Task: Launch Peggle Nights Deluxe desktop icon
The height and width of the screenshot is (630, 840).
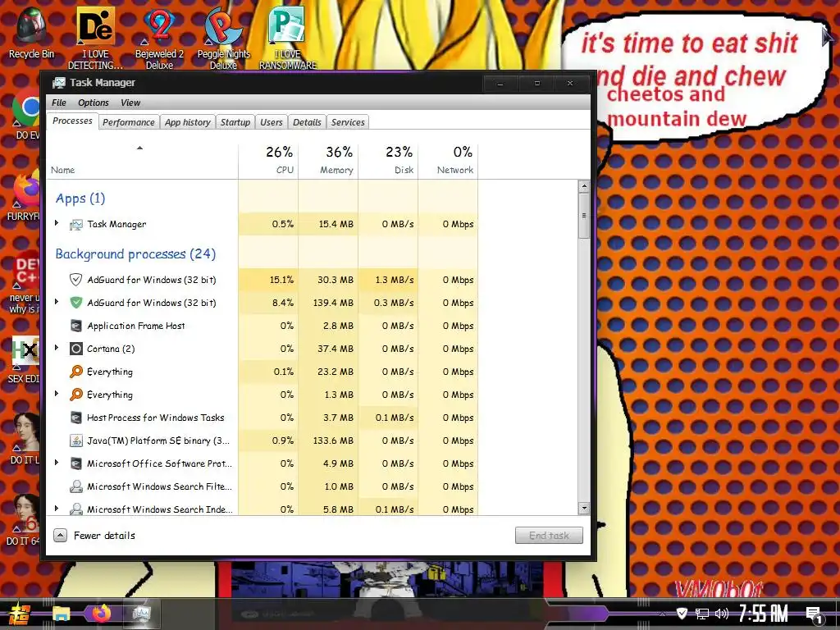Action: [x=223, y=38]
